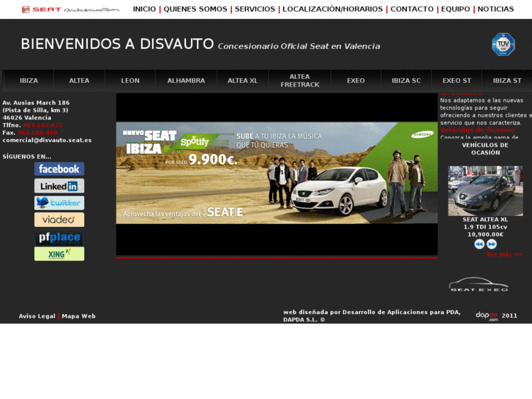Open the Mapa Web footer link
532x399 pixels.
[x=79, y=316]
